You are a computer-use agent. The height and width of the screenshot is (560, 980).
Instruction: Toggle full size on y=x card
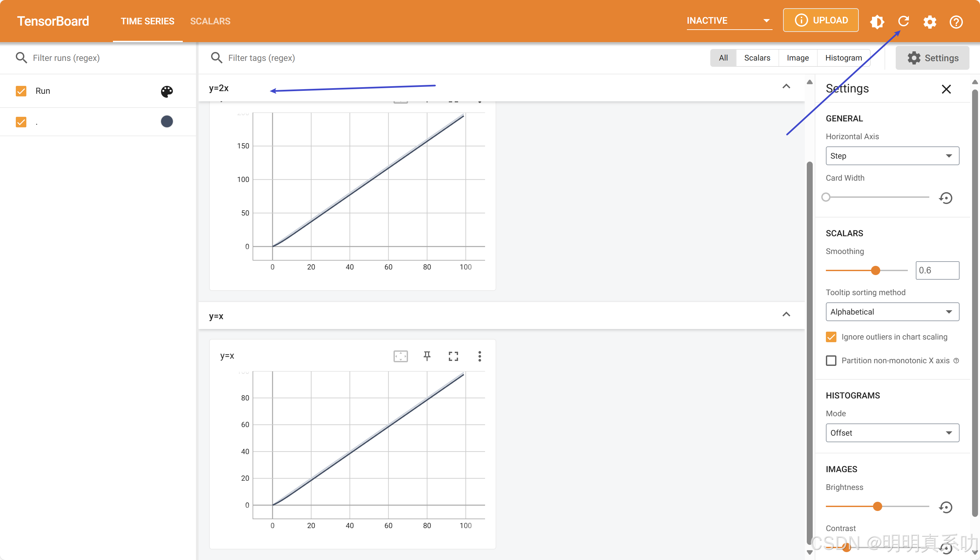pos(453,356)
